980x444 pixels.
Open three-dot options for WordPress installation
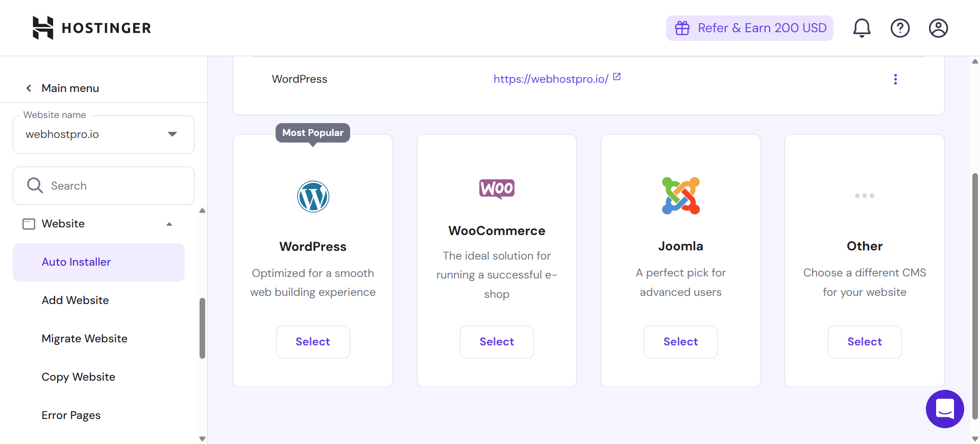(895, 79)
